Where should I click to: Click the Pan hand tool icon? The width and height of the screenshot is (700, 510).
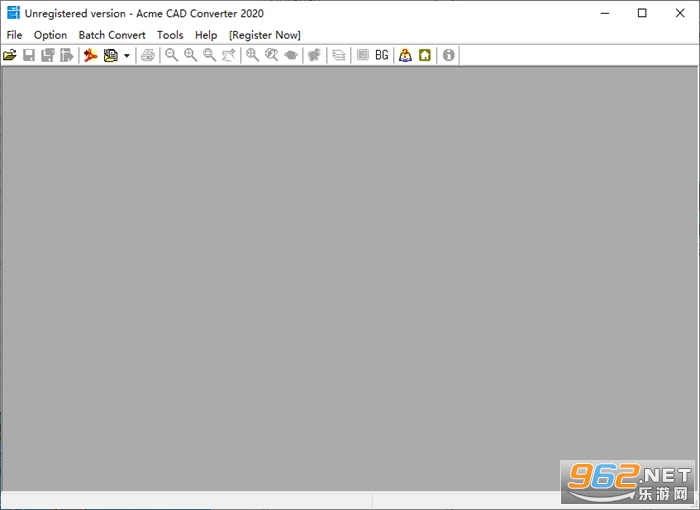point(229,55)
